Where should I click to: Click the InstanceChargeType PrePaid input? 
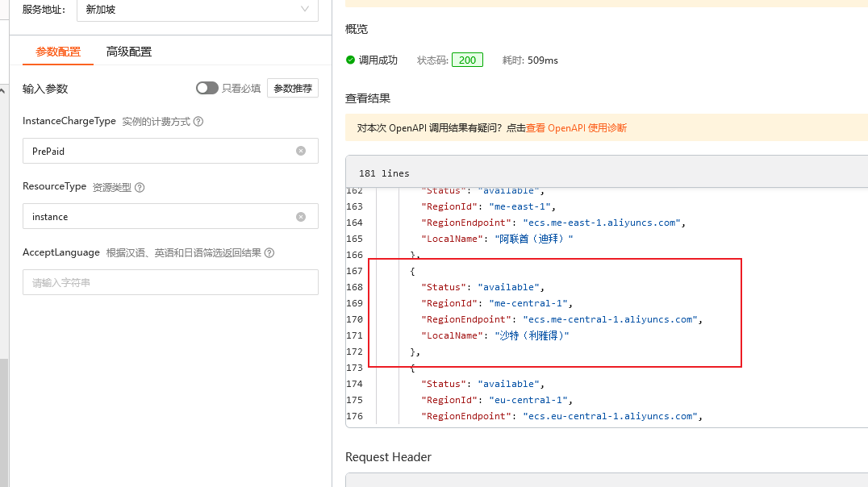[x=161, y=151]
